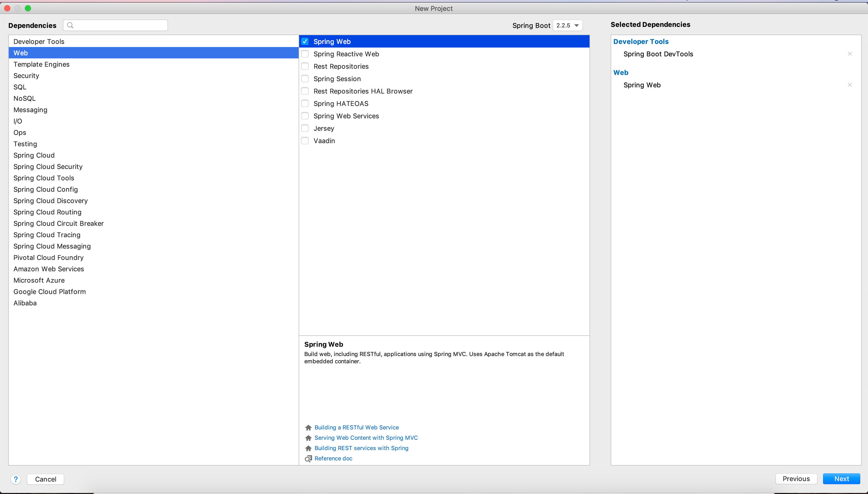Select the I/O category
The image size is (868, 494).
point(153,121)
